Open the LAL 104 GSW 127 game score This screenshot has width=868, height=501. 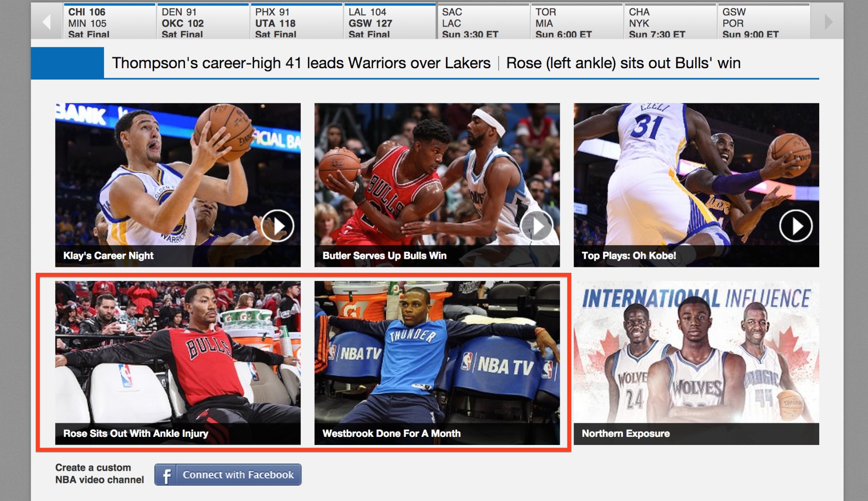click(390, 22)
